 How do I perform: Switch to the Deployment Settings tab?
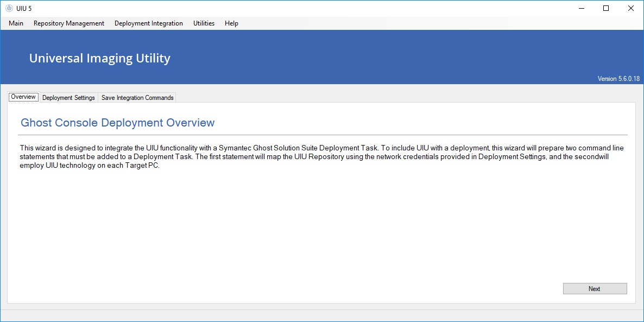point(68,98)
